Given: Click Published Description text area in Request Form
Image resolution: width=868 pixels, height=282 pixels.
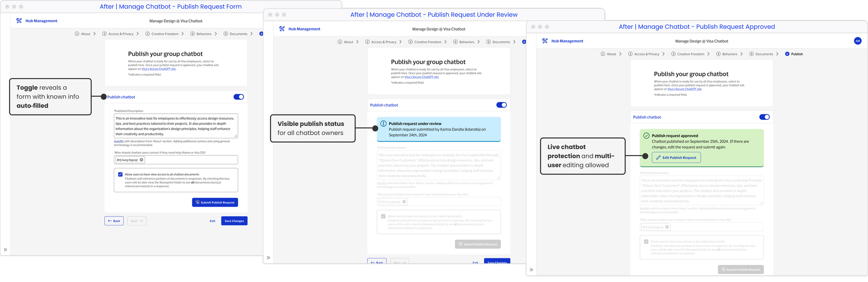Looking at the screenshot, I should tap(176, 126).
